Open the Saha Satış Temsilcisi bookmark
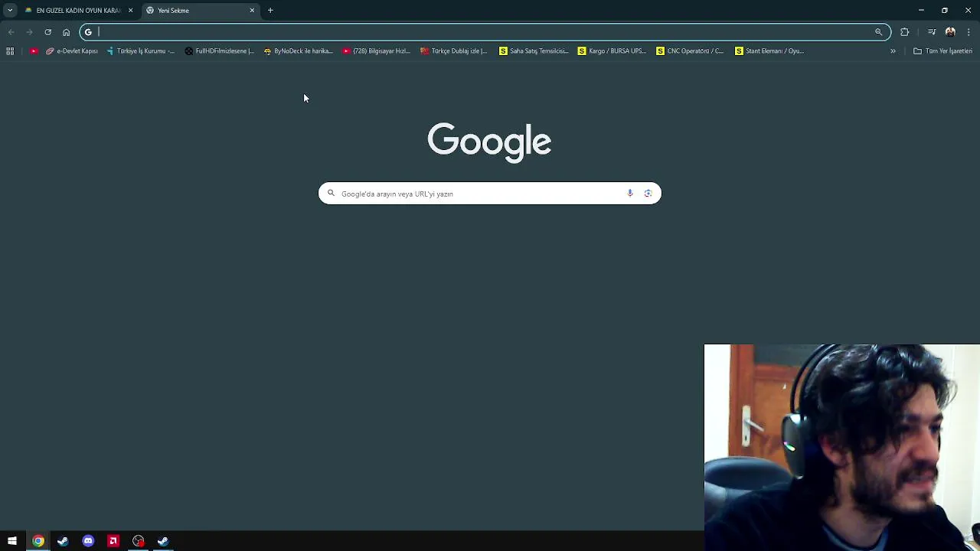Viewport: 980px width, 551px height. pos(534,51)
